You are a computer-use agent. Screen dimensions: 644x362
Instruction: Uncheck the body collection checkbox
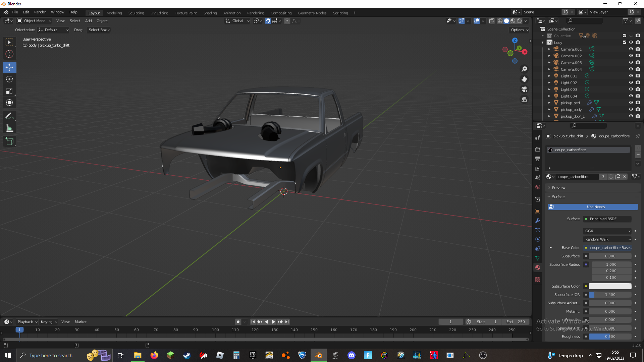pos(625,42)
